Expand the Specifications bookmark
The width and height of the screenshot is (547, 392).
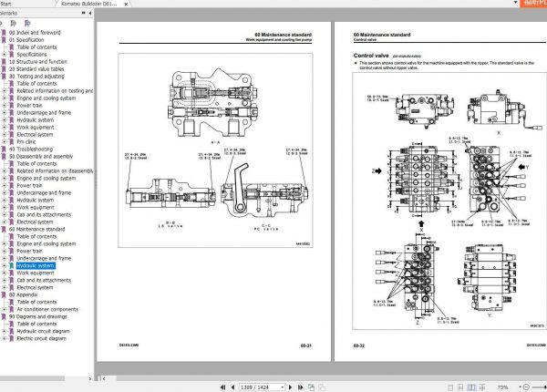pyautogui.click(x=5, y=55)
